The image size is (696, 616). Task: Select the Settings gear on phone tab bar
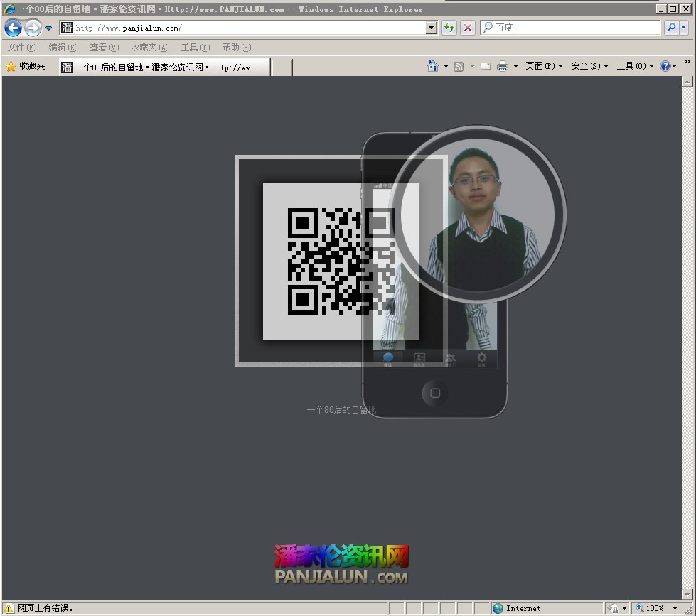coord(481,357)
